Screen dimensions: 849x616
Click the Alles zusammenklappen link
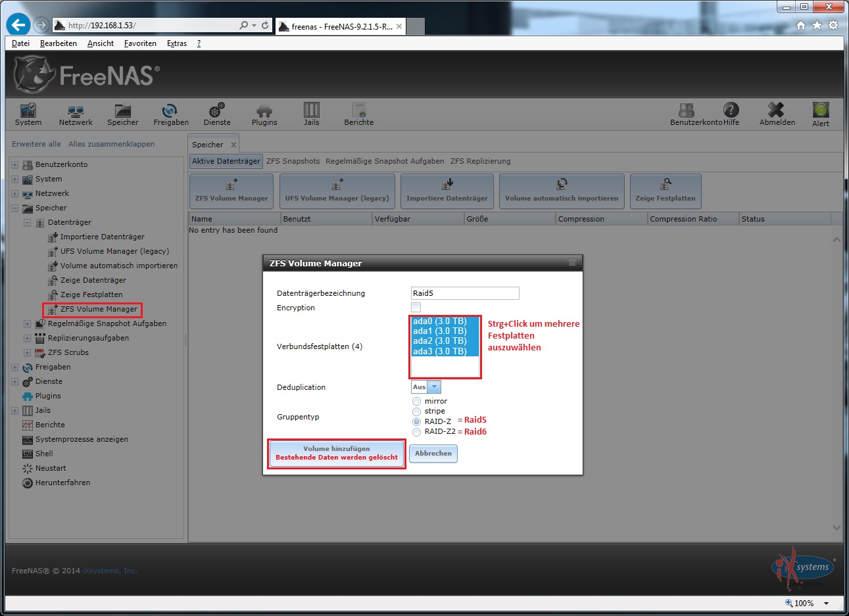[x=112, y=144]
